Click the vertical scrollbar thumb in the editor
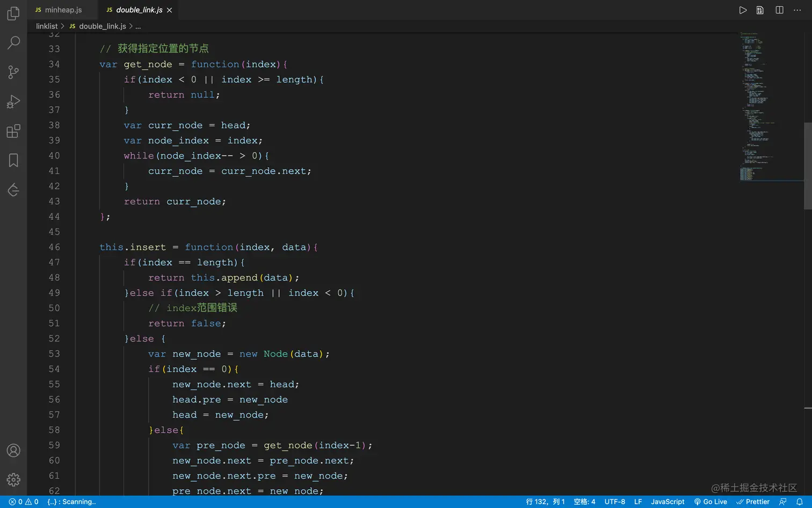The image size is (812, 508). [808, 166]
